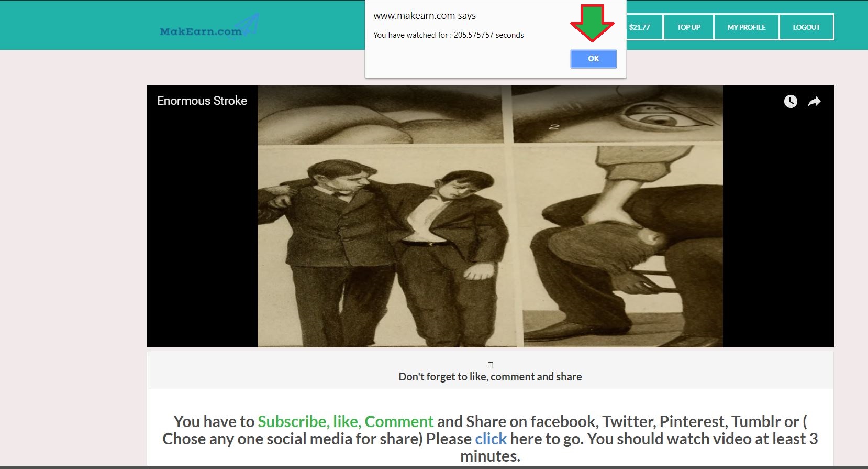The height and width of the screenshot is (469, 868).
Task: Click the 'You have watched for' message
Action: click(x=449, y=35)
